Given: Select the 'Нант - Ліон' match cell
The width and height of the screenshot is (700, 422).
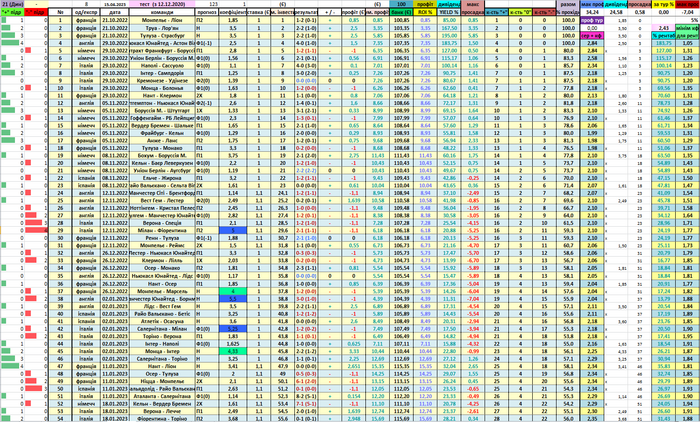Looking at the screenshot, I should pyautogui.click(x=162, y=366).
